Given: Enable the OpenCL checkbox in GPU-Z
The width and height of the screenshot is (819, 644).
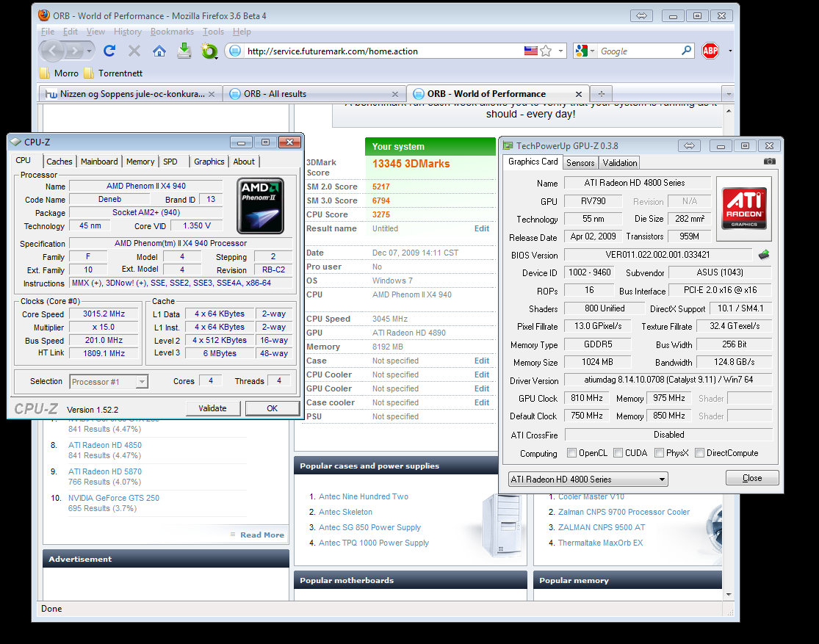Looking at the screenshot, I should point(572,453).
